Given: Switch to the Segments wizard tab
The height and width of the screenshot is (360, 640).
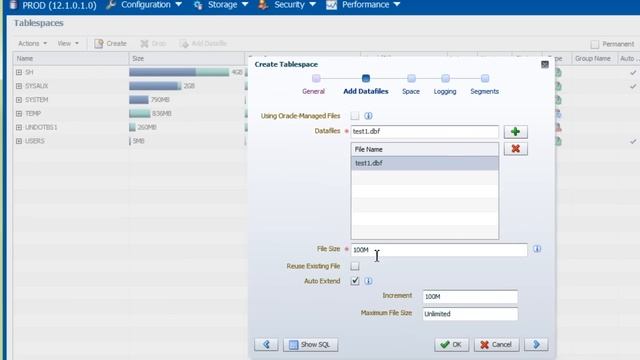Looking at the screenshot, I should tap(484, 91).
